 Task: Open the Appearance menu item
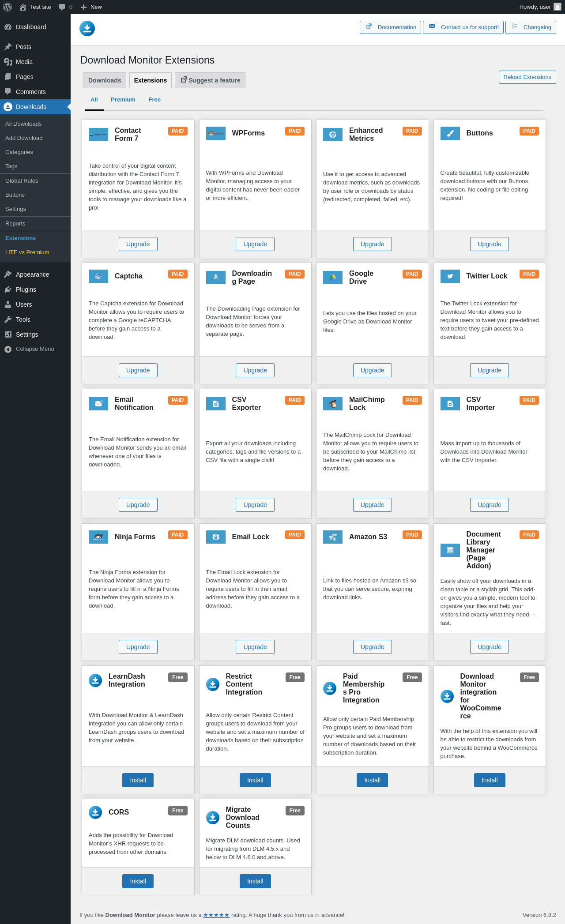[x=35, y=274]
